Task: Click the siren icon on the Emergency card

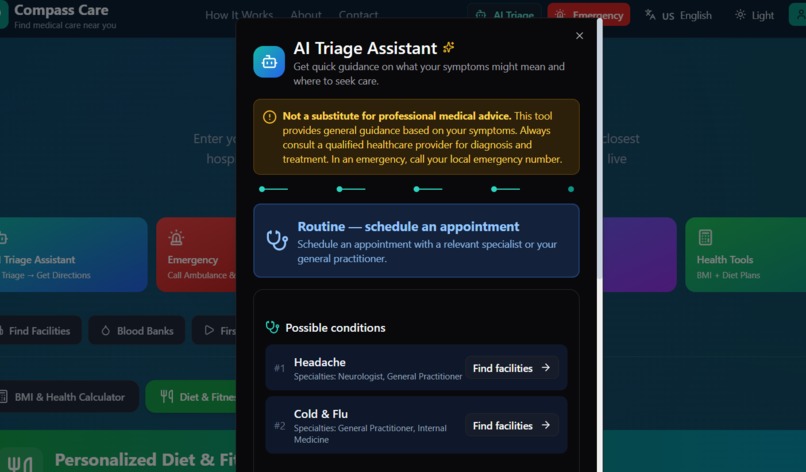Action: tap(176, 238)
